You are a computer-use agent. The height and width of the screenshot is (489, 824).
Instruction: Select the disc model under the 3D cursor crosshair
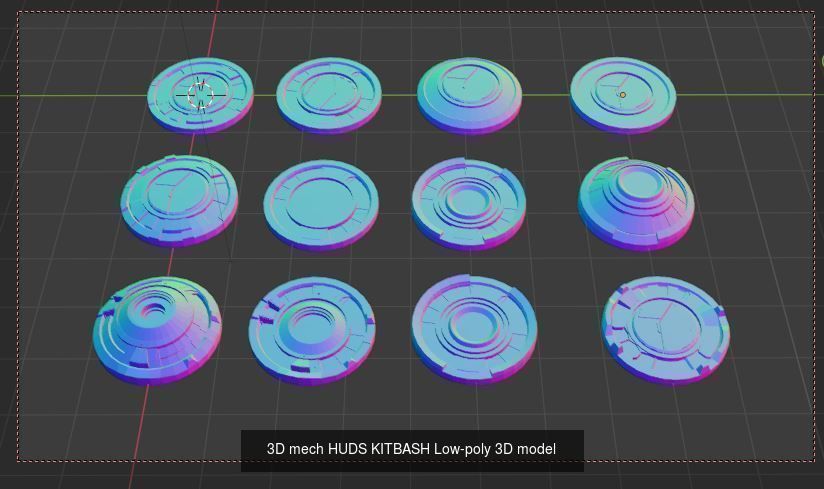pos(200,95)
